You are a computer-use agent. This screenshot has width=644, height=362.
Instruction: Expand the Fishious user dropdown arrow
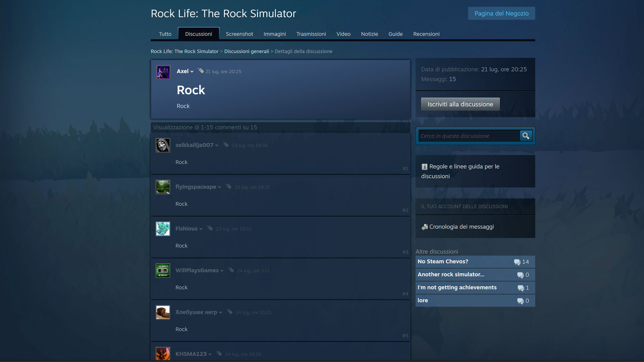point(201,229)
